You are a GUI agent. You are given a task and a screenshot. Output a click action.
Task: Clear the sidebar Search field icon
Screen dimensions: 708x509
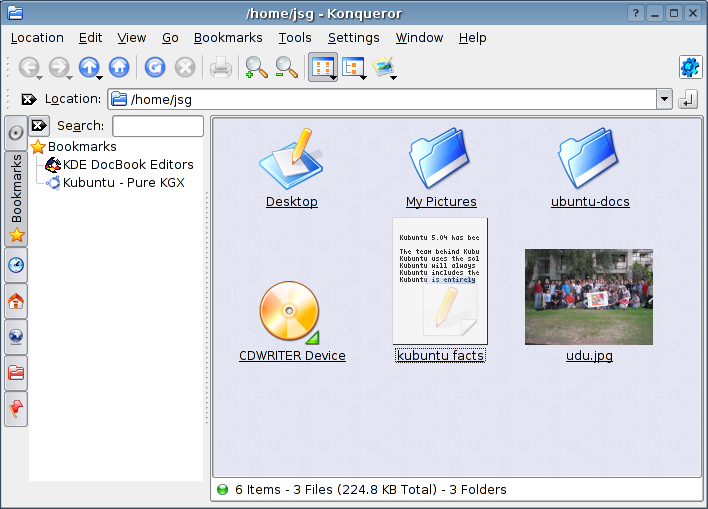(39, 126)
